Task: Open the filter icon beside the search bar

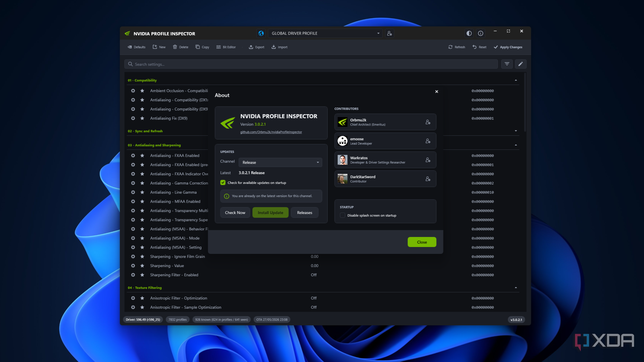Action: [507, 64]
